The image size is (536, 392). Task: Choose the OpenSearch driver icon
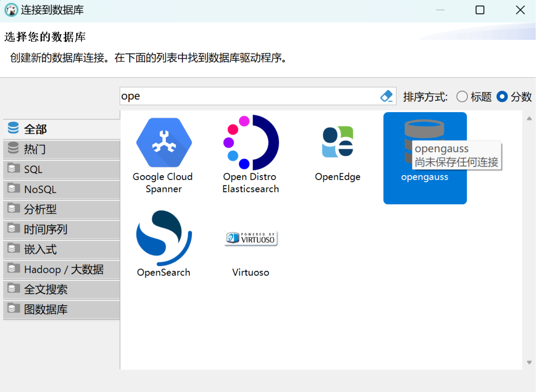pyautogui.click(x=164, y=238)
